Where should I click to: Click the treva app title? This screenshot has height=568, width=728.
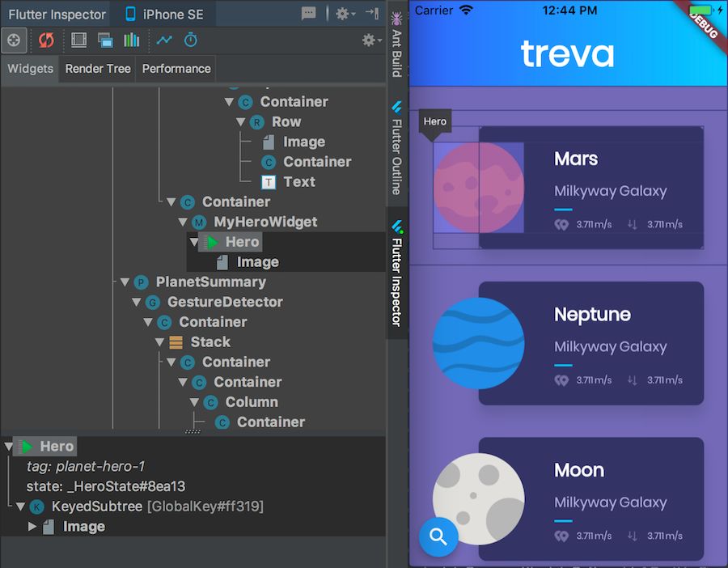[567, 54]
